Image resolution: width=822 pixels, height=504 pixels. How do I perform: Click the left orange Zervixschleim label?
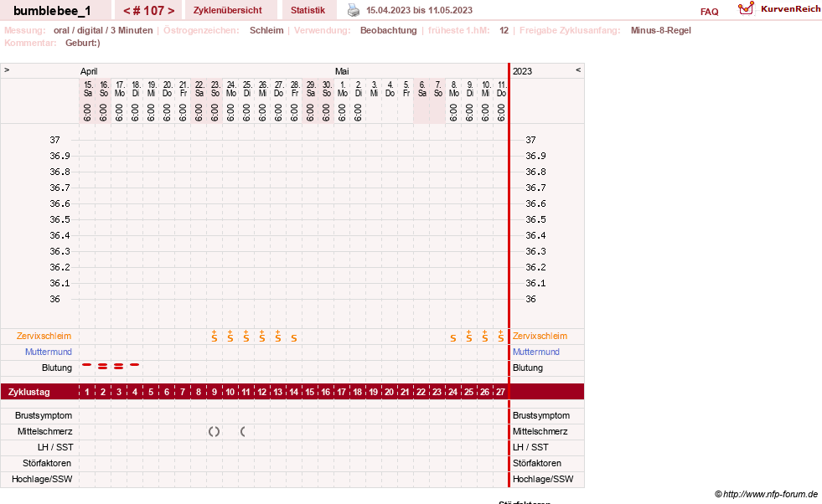pyautogui.click(x=44, y=337)
